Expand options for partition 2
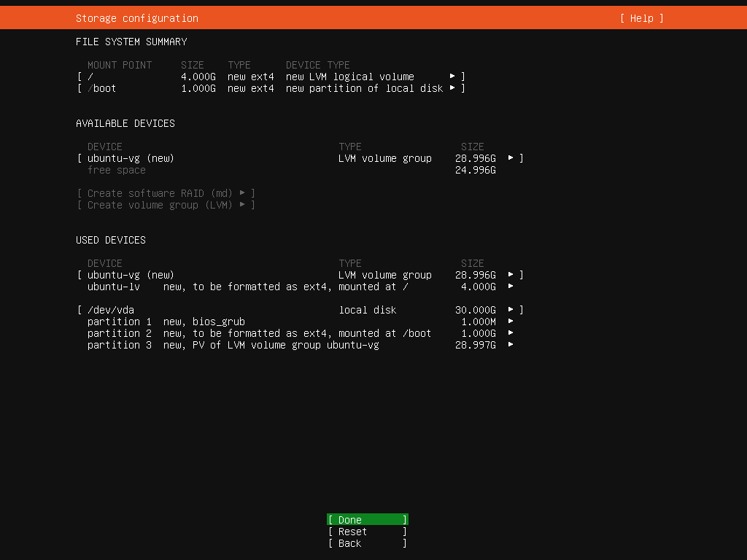Screen dimensions: 747x560 (511, 333)
